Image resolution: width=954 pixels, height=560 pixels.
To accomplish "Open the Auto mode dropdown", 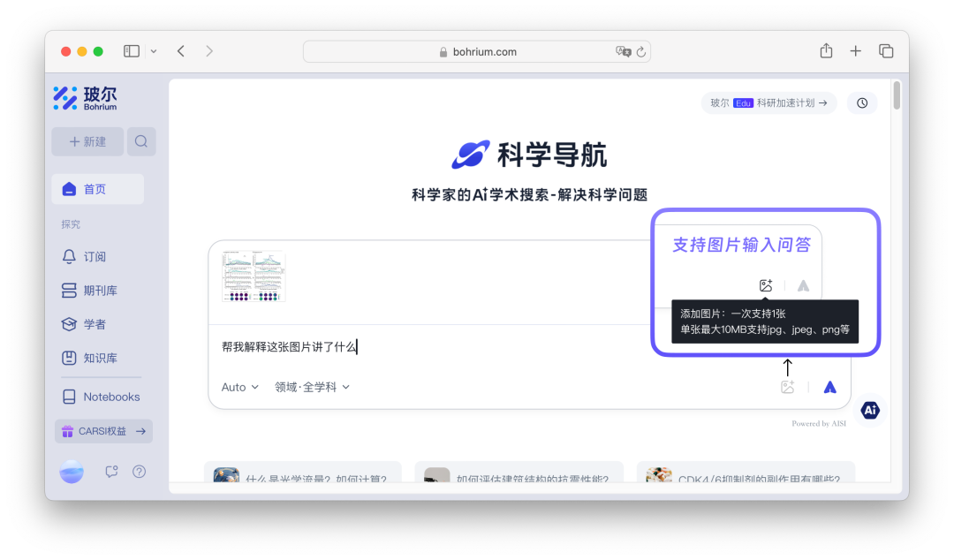I will (x=238, y=387).
